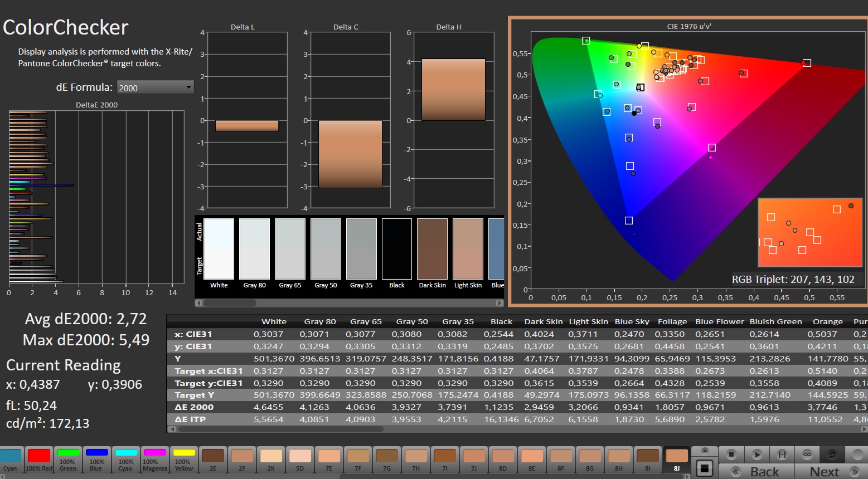Click the large black square pattern icon
868x479 pixels.
[705, 468]
